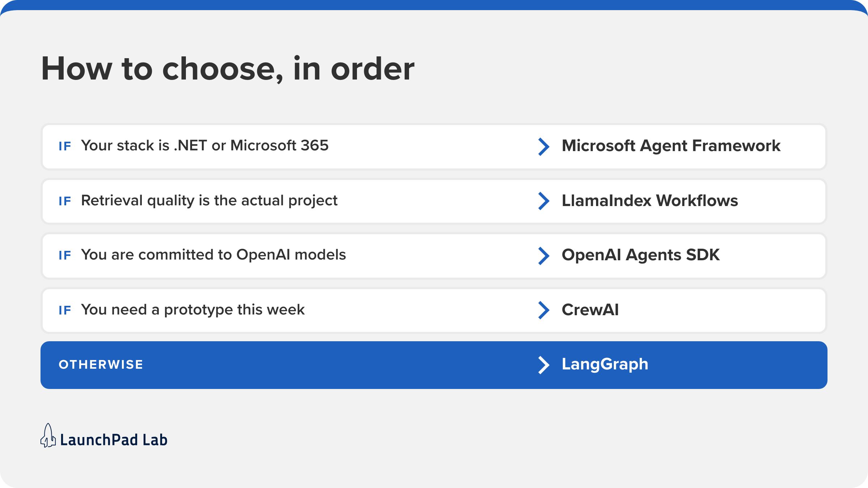The image size is (868, 488).
Task: Click the chevron beside LlamaIndex Workflows
Action: tap(544, 201)
